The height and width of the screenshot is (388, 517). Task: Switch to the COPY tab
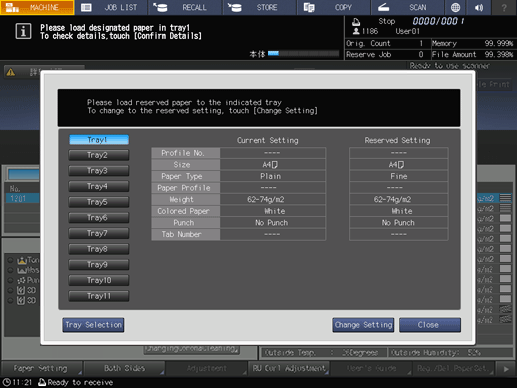point(334,7)
